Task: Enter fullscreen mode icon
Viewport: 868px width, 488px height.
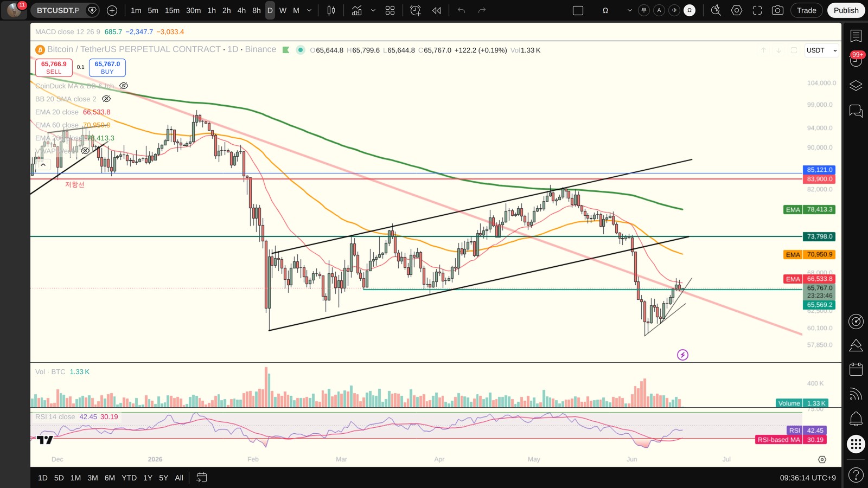Action: point(757,10)
